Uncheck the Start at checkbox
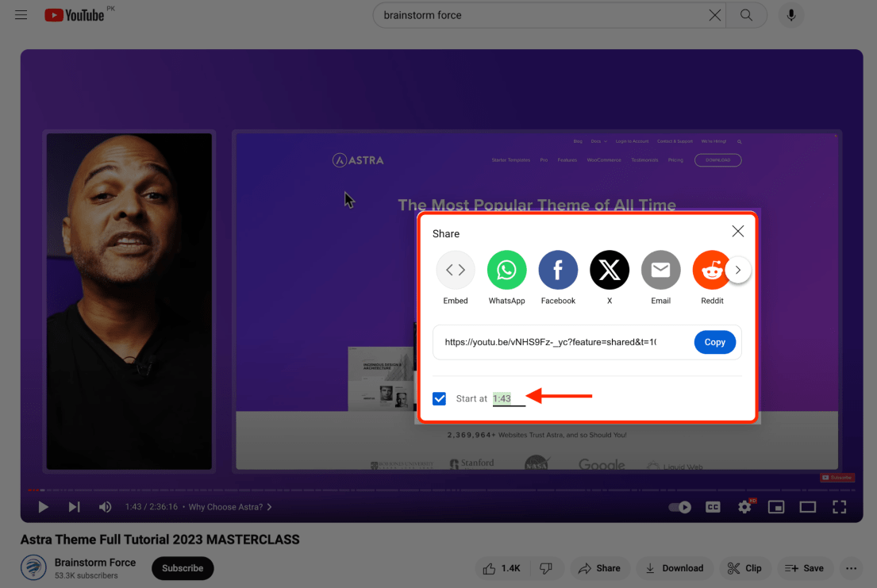This screenshot has height=588, width=877. (x=439, y=398)
